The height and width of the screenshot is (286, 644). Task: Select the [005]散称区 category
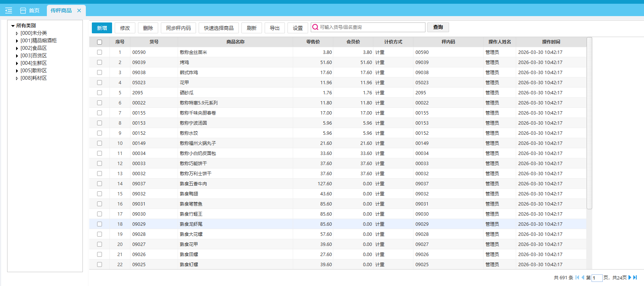[x=34, y=71]
